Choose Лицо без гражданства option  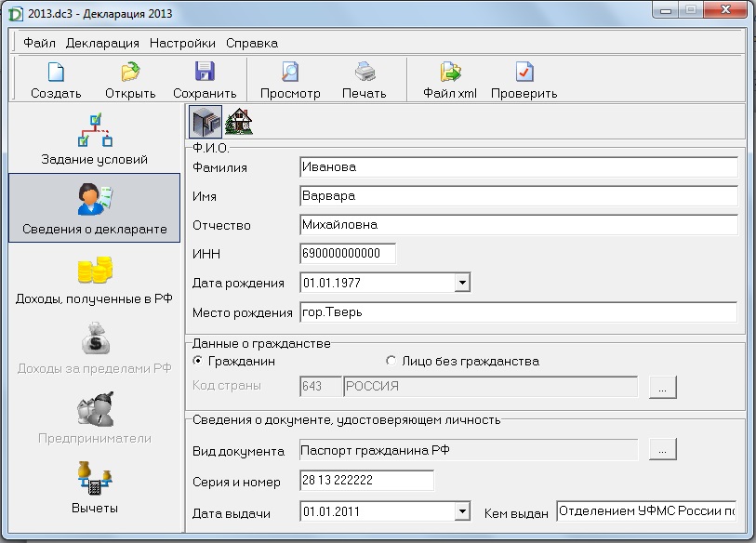[x=391, y=361]
